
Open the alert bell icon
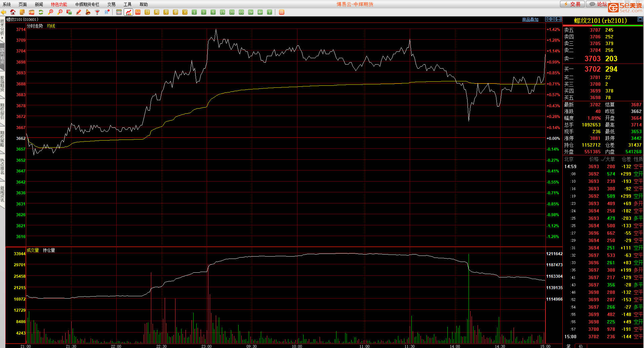coord(88,12)
